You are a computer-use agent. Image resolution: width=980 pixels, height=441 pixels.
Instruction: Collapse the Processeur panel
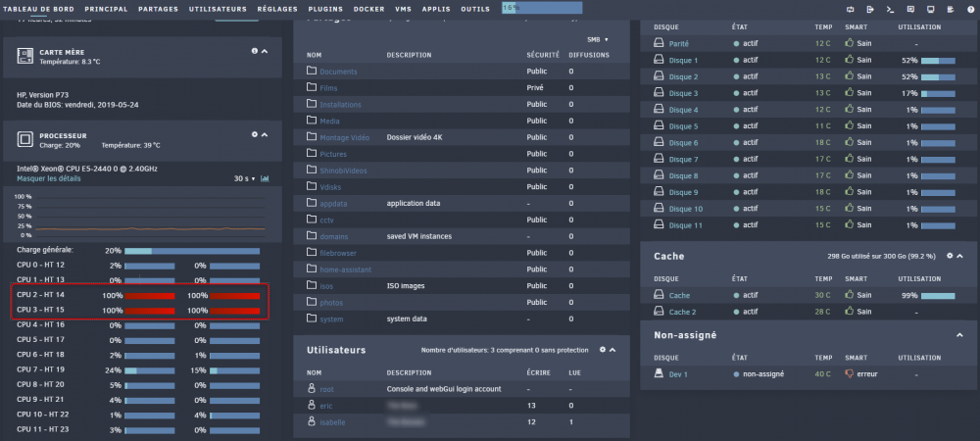[x=265, y=134]
